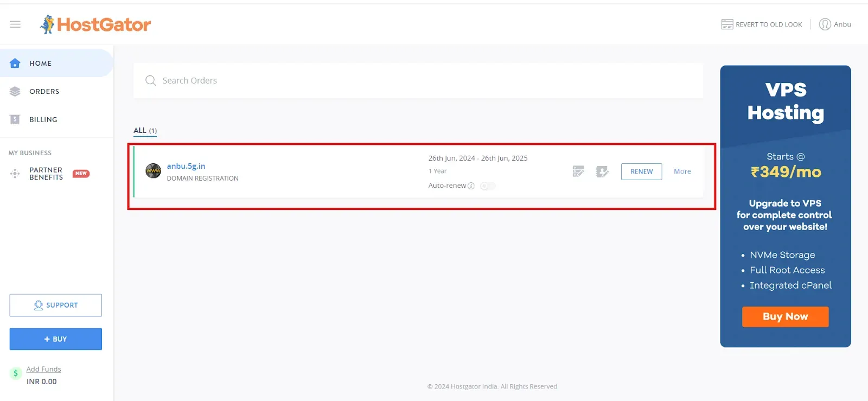Click the Renew button for anbu.5g.in

(641, 171)
